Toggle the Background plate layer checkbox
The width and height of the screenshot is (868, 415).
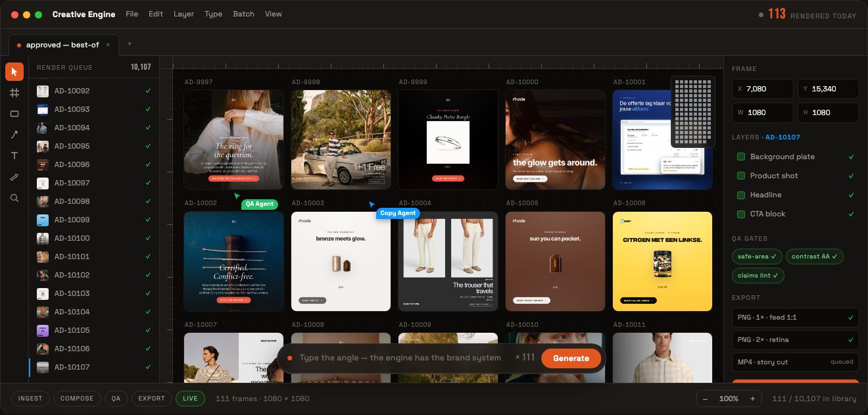(741, 157)
